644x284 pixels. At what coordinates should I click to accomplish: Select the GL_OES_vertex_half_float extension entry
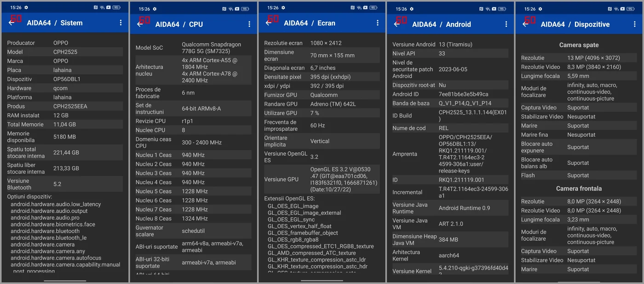point(299,226)
